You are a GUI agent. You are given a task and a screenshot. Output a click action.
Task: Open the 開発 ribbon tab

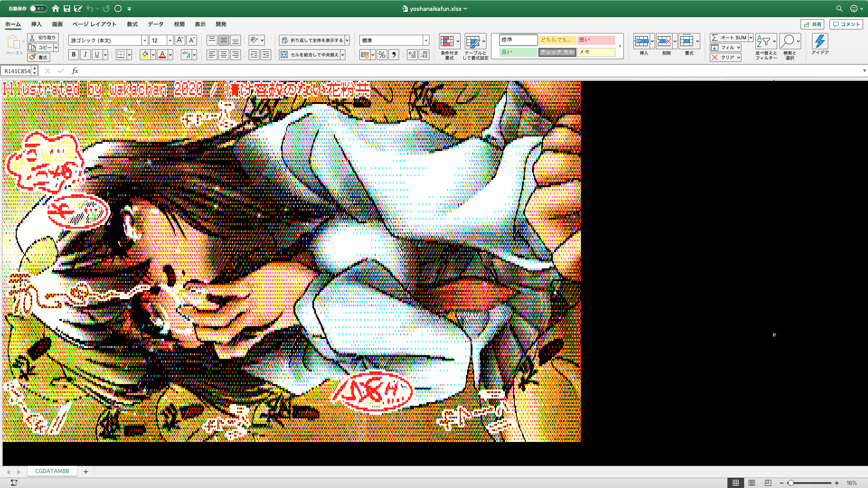point(221,24)
